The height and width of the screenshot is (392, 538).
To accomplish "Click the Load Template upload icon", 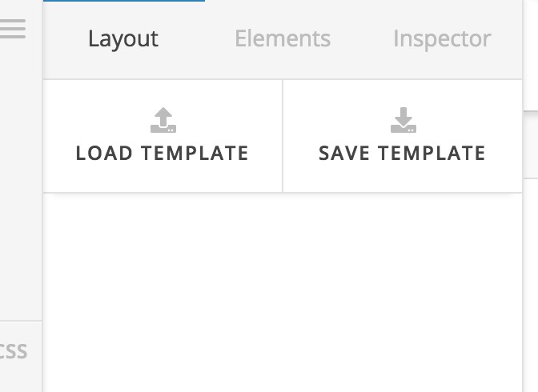I will (x=163, y=120).
